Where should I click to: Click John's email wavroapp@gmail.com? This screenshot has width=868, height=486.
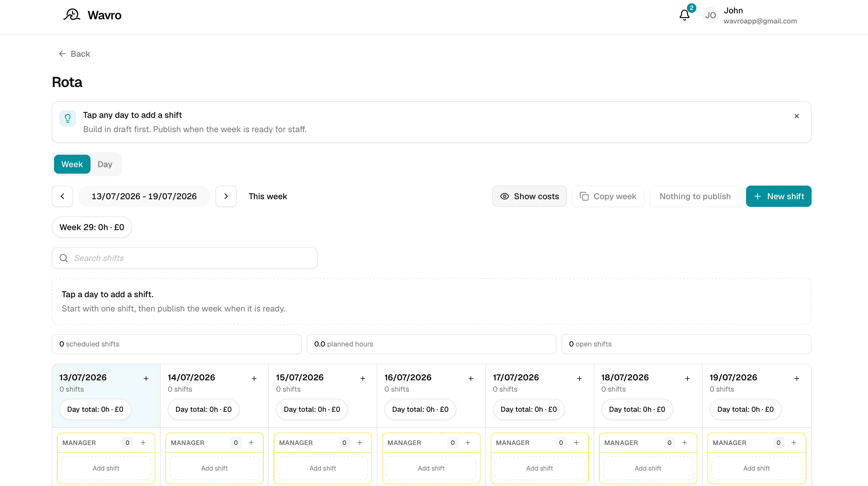click(x=760, y=21)
